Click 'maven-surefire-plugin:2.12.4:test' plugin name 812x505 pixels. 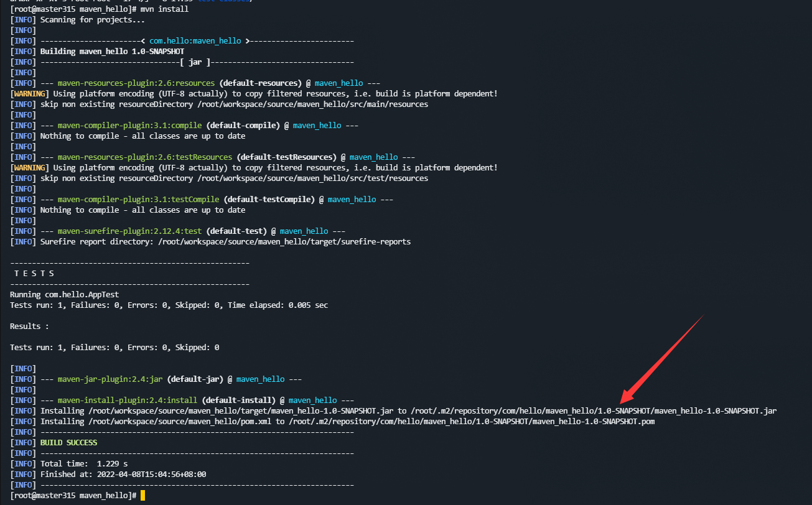coord(129,231)
